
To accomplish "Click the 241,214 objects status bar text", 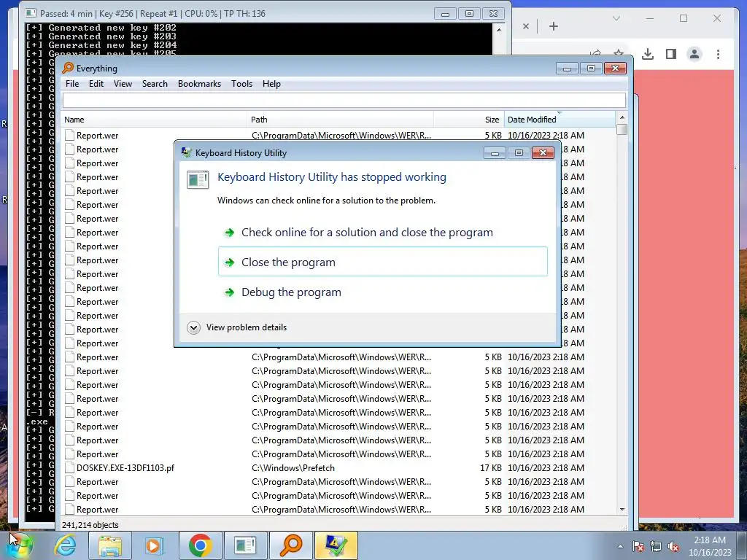I will pos(90,525).
